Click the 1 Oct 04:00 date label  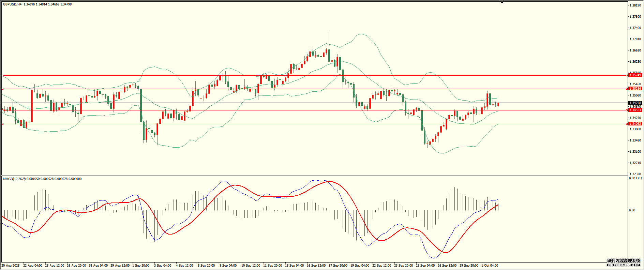coord(489,266)
